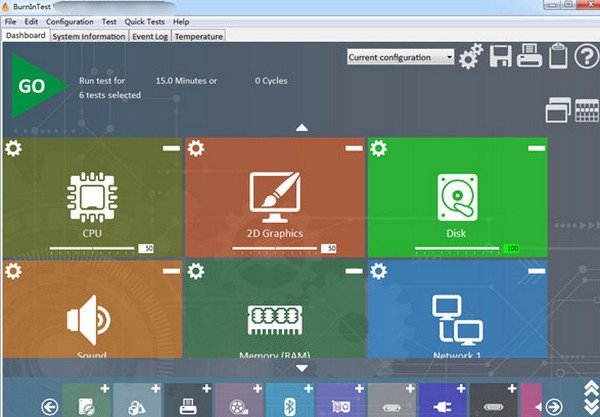This screenshot has width=600, height=417.
Task: Expand tests with downward triangle arrow
Action: click(301, 367)
